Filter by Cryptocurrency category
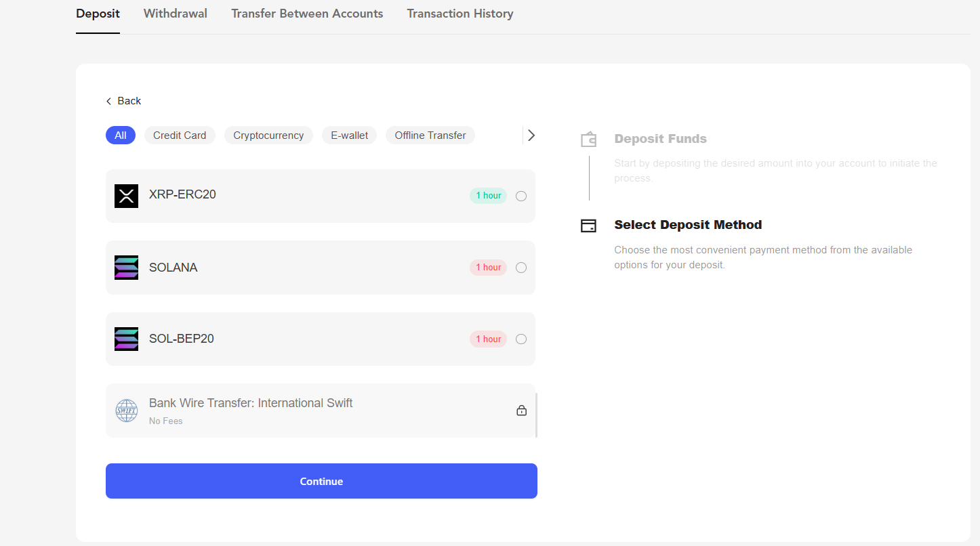This screenshot has width=980, height=546. point(268,135)
